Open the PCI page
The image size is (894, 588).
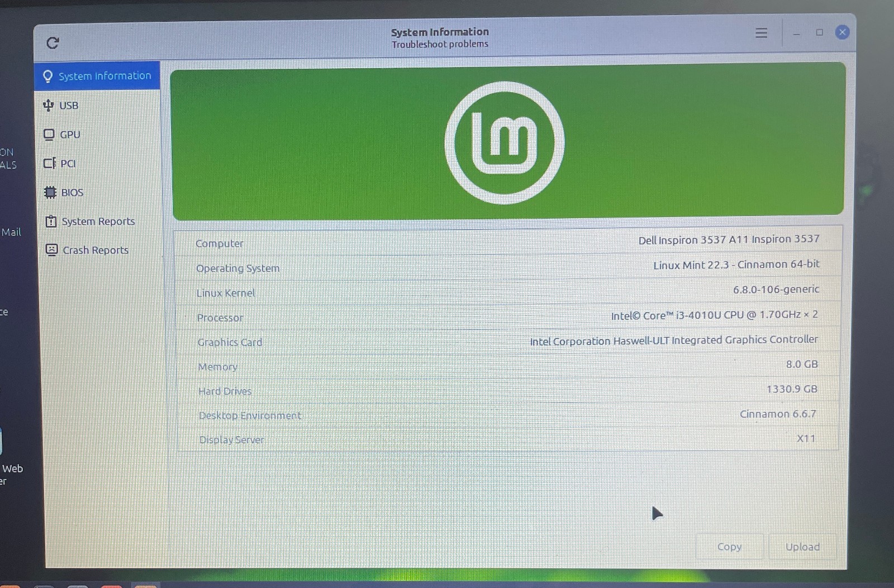[99, 163]
